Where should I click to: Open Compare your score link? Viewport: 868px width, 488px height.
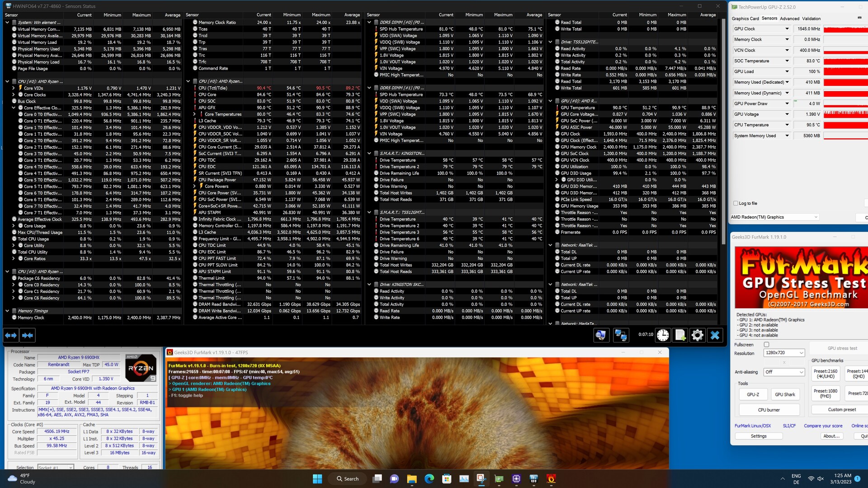tap(823, 426)
